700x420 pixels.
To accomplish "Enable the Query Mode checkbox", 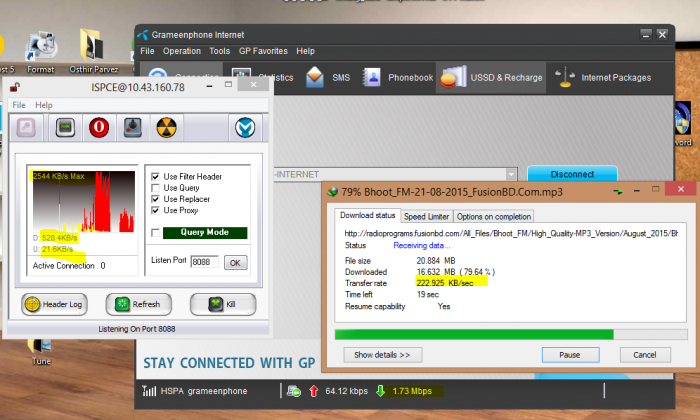I will click(155, 233).
